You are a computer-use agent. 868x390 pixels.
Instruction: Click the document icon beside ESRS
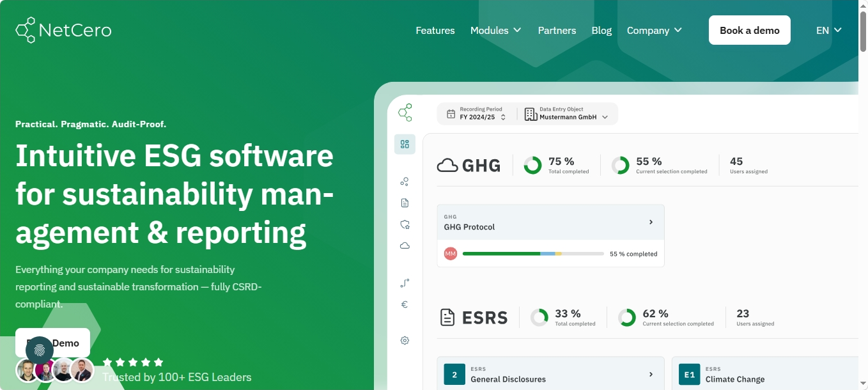pos(447,317)
